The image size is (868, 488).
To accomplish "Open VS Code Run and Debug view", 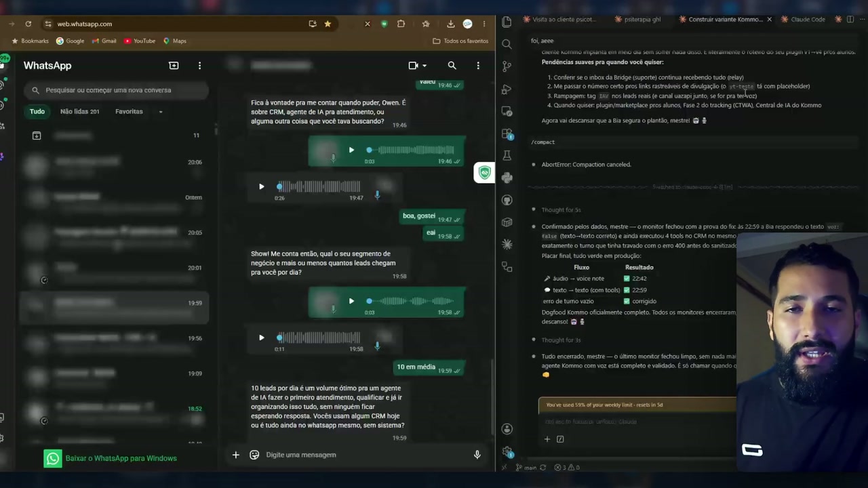I will click(x=507, y=89).
